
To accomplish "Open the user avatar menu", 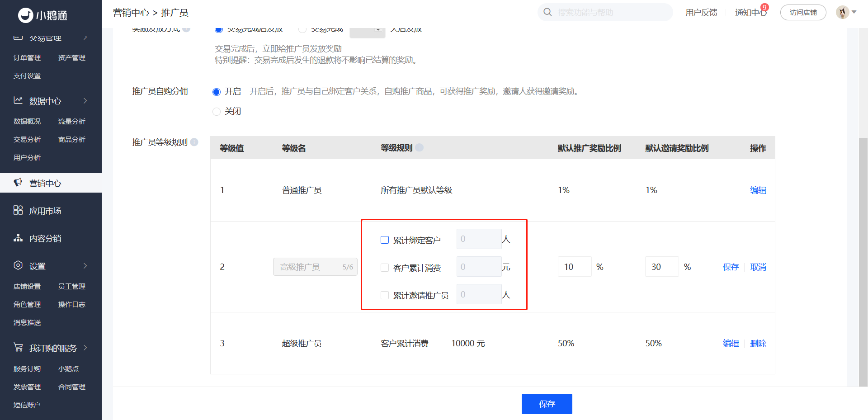I will pyautogui.click(x=842, y=12).
